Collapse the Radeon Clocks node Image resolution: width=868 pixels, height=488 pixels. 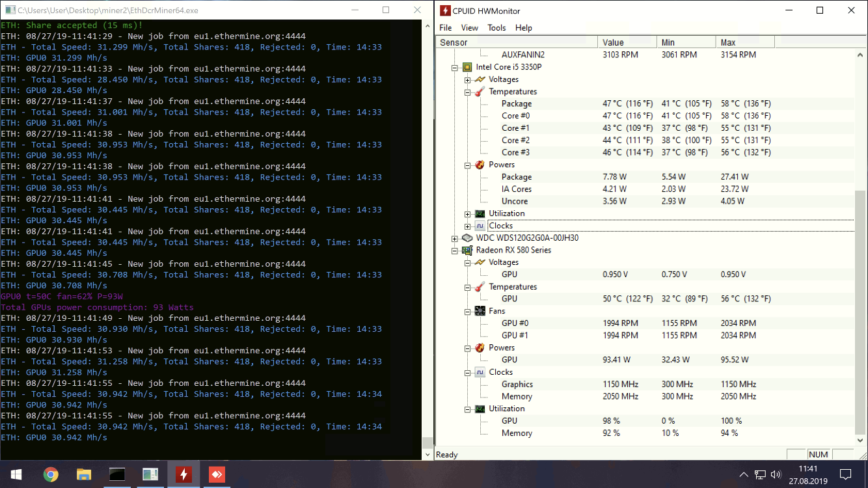[x=467, y=373]
